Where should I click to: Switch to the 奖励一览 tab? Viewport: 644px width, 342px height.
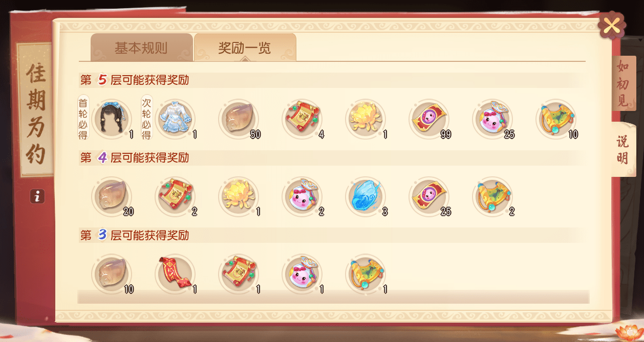pos(245,48)
